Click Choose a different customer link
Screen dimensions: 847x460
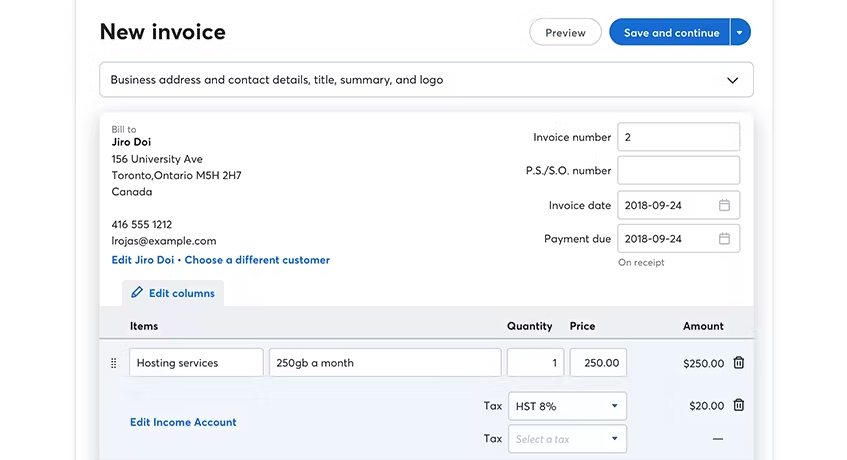coord(257,260)
